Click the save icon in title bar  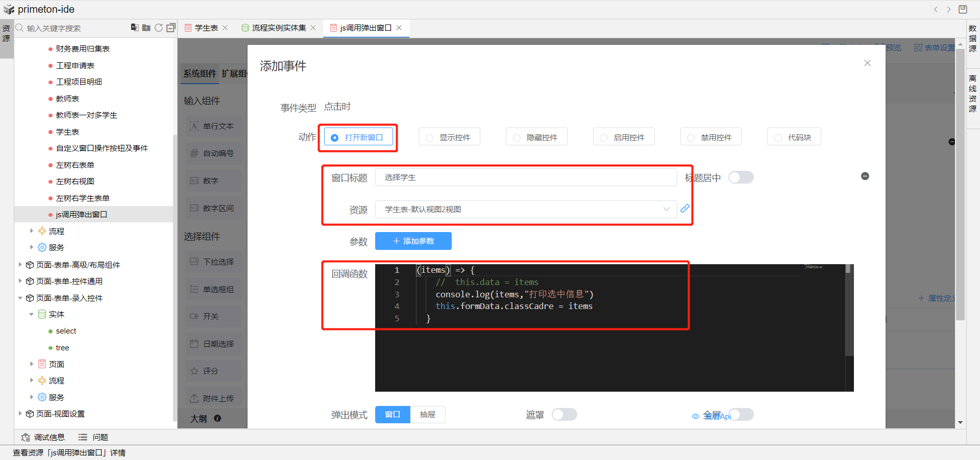(963, 9)
